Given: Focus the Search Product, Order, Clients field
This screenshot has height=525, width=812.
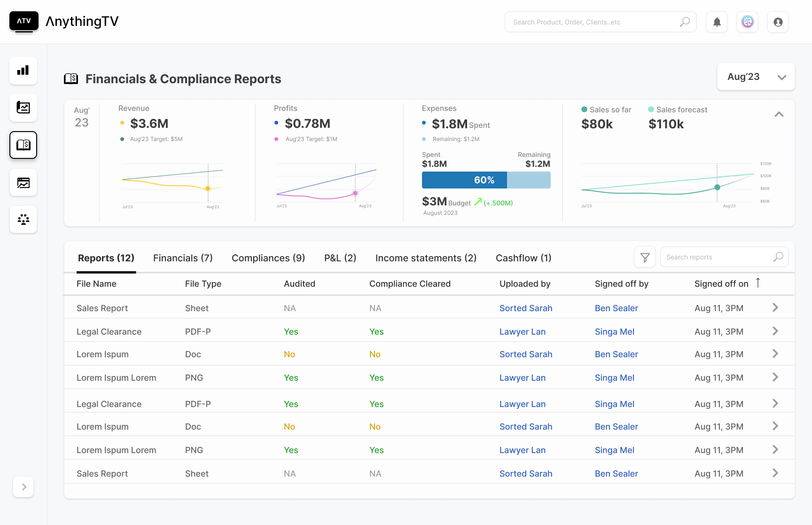Looking at the screenshot, I should (601, 22).
